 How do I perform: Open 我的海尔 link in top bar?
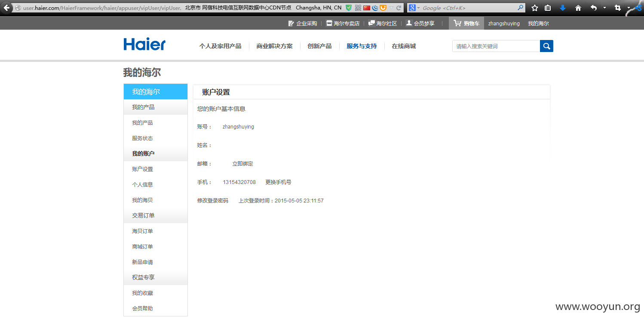tap(538, 24)
